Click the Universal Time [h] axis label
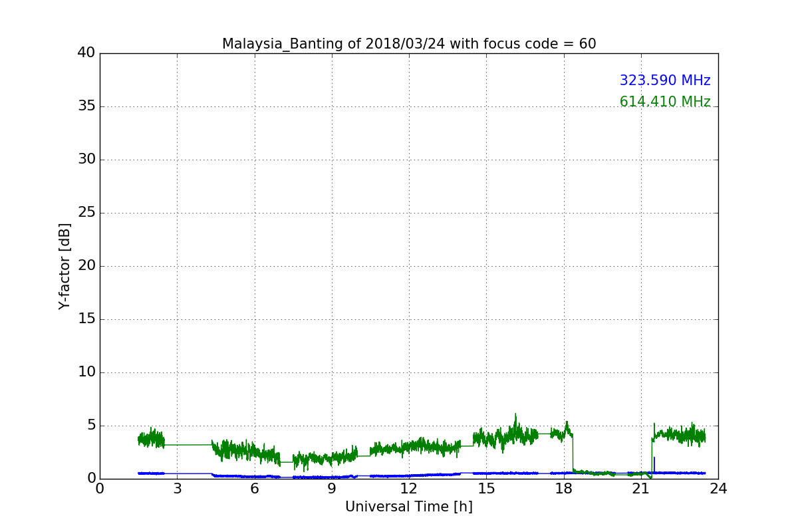Screen dimensions: 798x532 pyautogui.click(x=409, y=507)
